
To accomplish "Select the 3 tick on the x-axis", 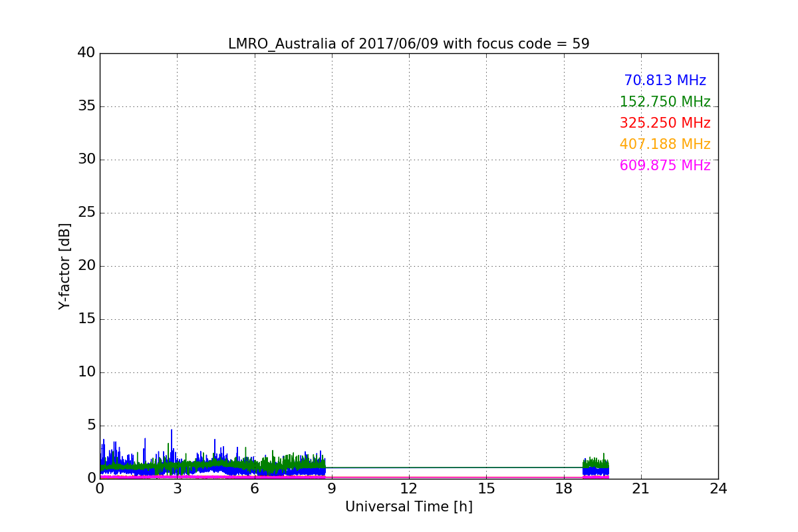I will [177, 488].
